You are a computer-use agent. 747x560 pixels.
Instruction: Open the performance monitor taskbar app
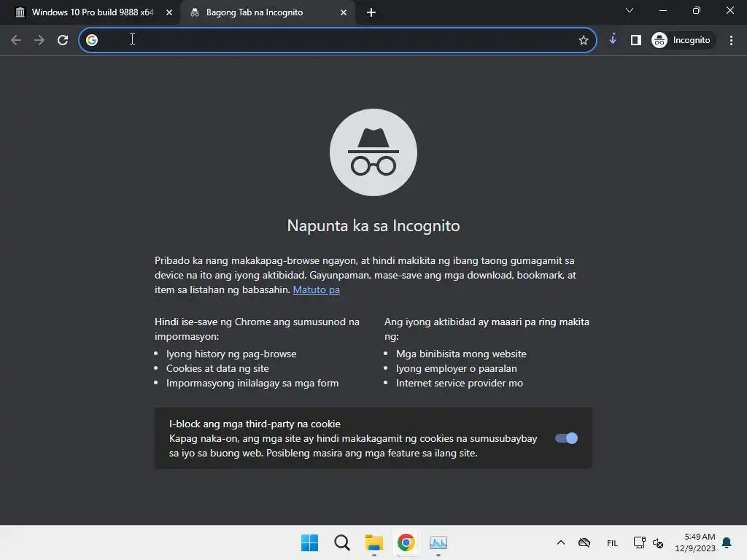pos(438,542)
